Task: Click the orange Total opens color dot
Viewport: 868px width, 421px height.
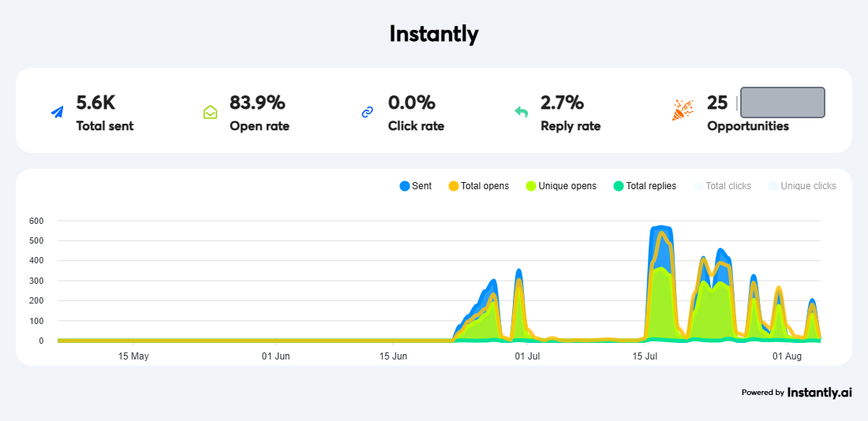Action: 454,186
